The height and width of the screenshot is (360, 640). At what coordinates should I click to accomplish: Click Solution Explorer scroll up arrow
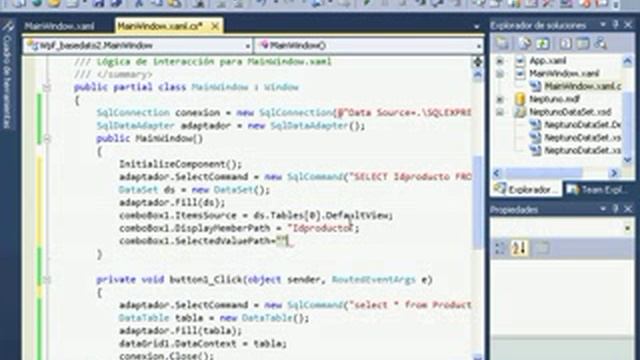628,61
